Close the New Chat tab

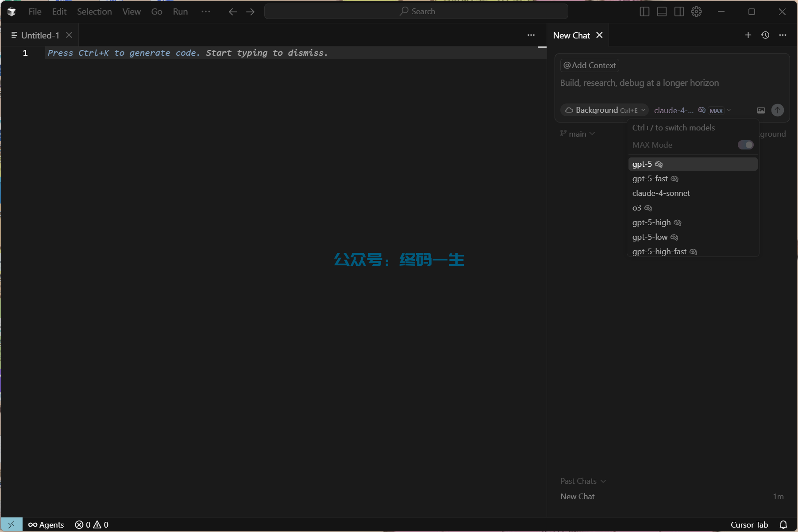pos(599,35)
